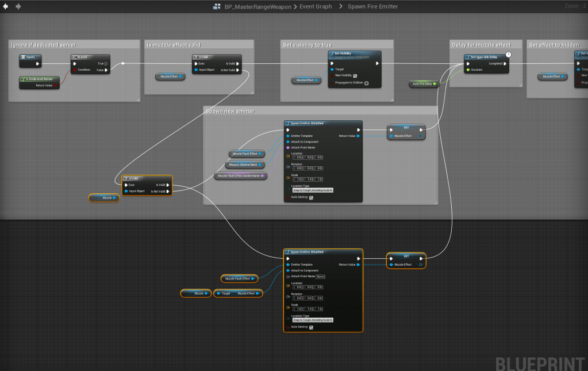Toggle the New Visibility checkbox

(355, 75)
